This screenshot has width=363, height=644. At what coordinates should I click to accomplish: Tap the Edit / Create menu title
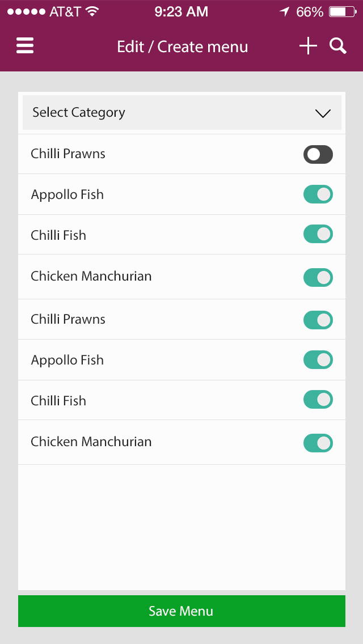click(182, 46)
